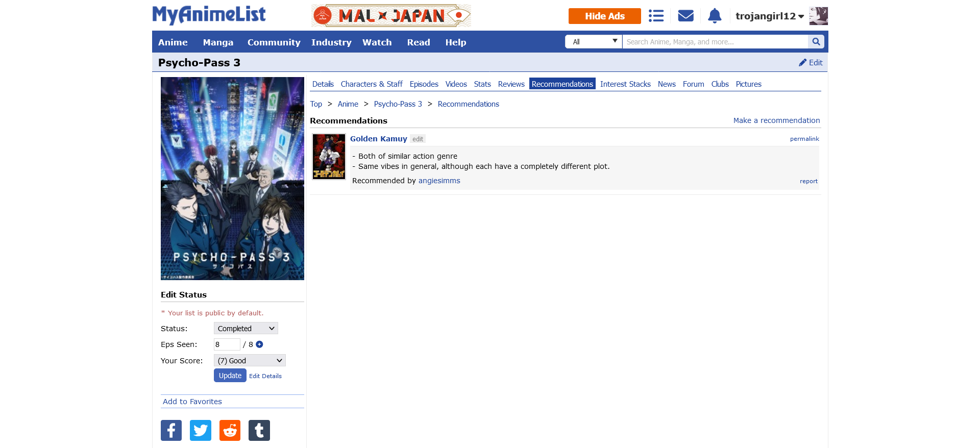Open the Anime menu

tap(173, 42)
